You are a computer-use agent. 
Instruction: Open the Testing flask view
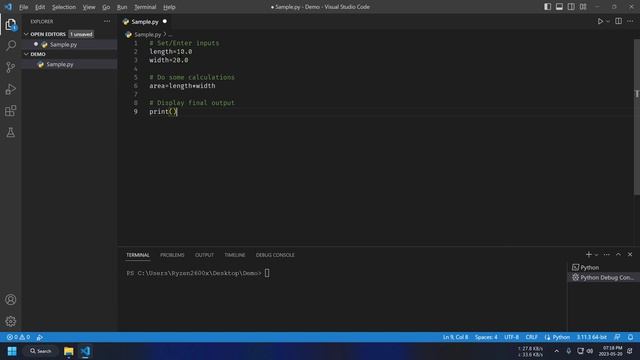[11, 132]
